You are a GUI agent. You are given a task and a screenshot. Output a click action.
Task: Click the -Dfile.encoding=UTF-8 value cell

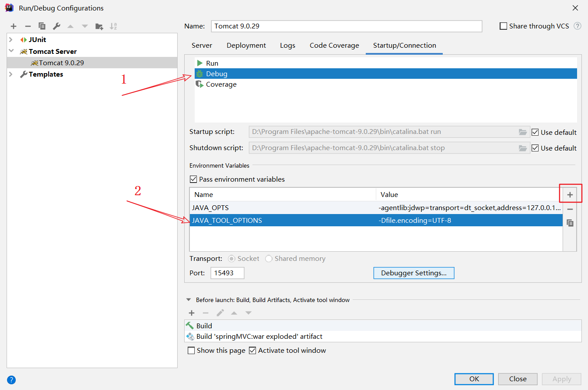coord(469,221)
